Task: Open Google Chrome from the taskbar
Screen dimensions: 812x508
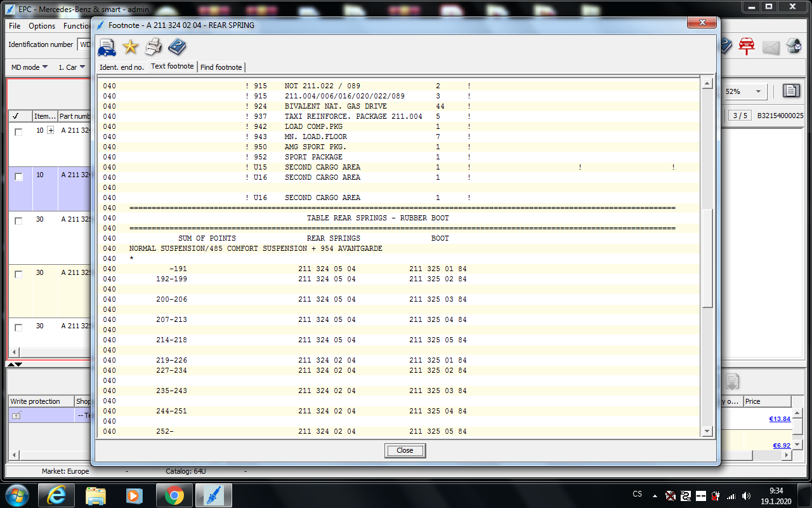Action: tap(174, 495)
